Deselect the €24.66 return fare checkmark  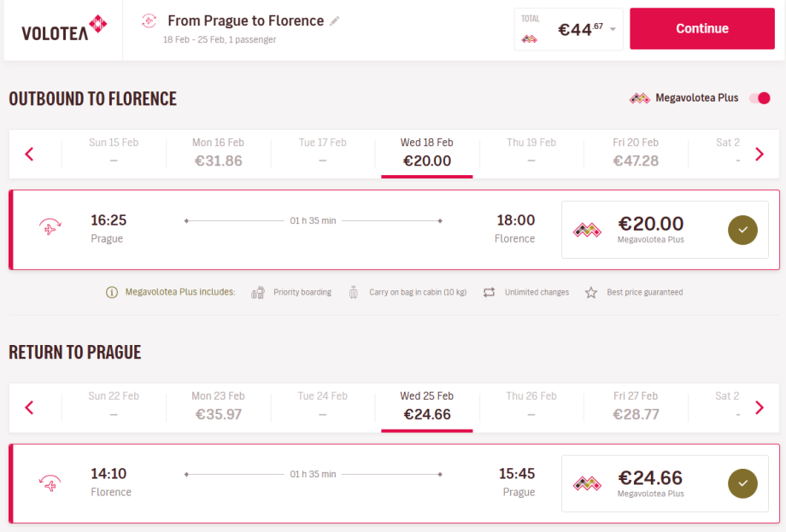[x=742, y=483]
